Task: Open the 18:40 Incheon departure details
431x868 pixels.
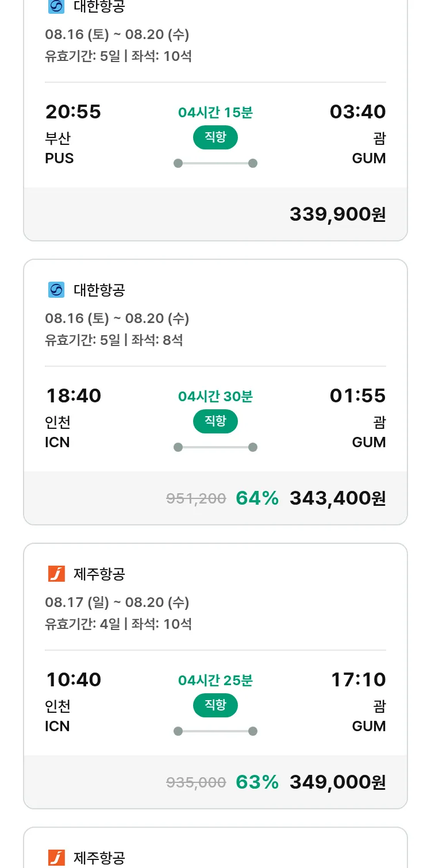Action: [74, 395]
